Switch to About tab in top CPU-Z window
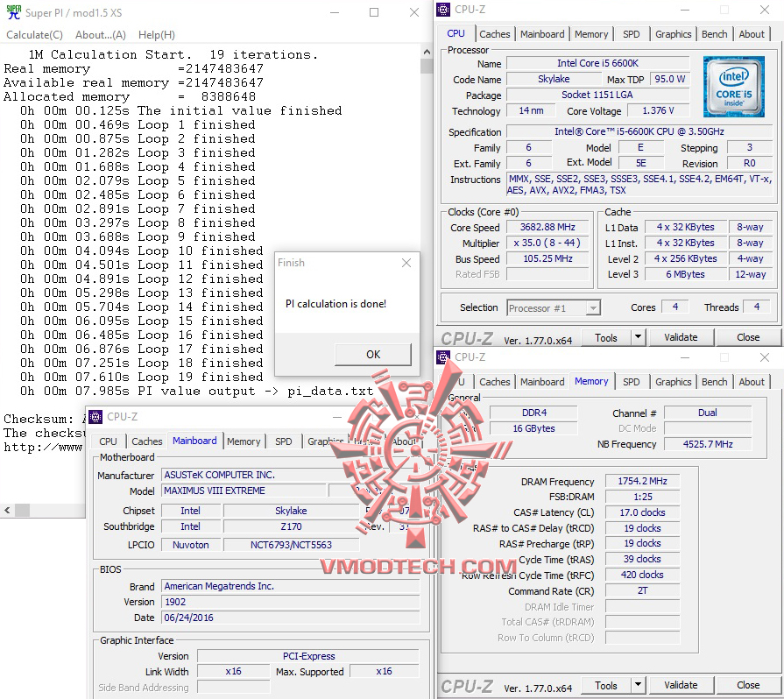 click(x=751, y=34)
